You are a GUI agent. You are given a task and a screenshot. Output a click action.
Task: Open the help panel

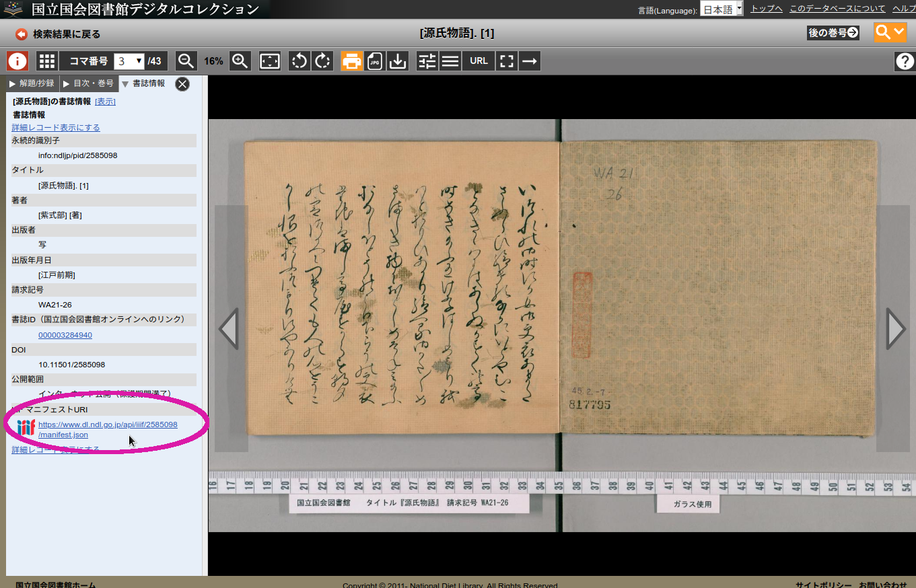[905, 61]
